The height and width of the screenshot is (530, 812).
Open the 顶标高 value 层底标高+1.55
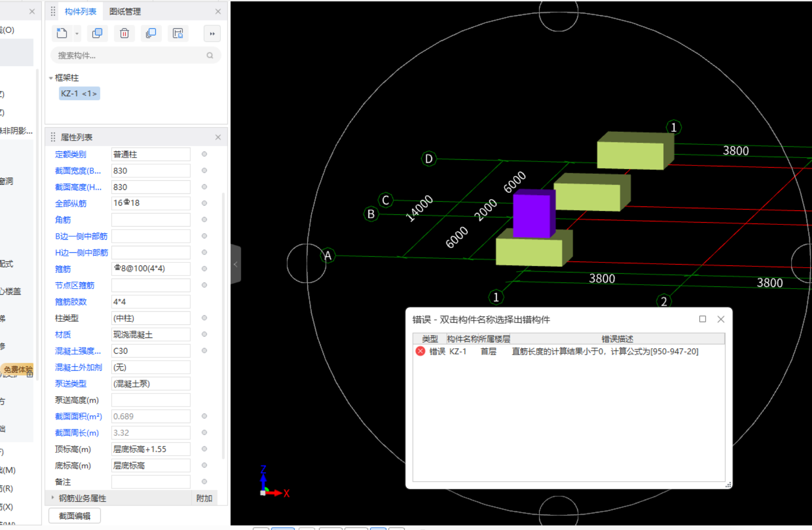[x=151, y=449]
